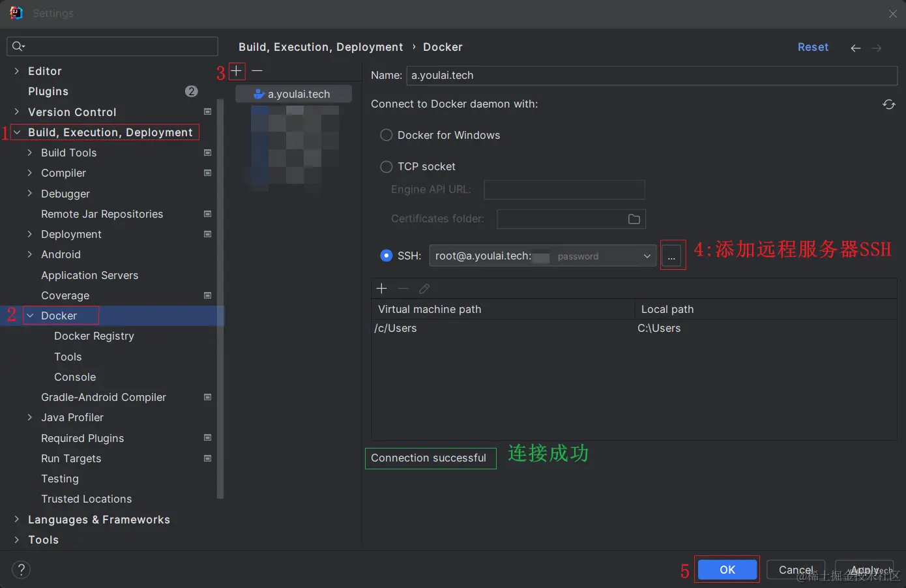Click the Plugins update count badge
The width and height of the screenshot is (906, 588).
(192, 91)
